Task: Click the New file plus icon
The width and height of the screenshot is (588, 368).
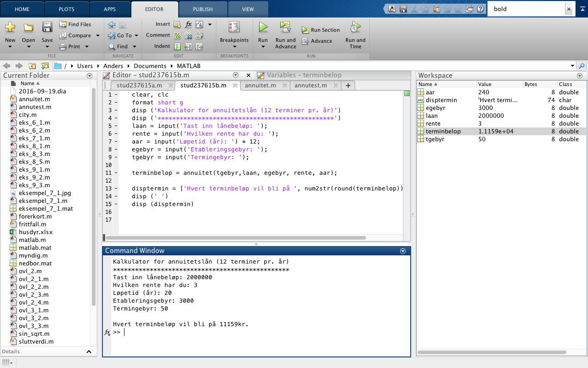Action: tap(10, 28)
